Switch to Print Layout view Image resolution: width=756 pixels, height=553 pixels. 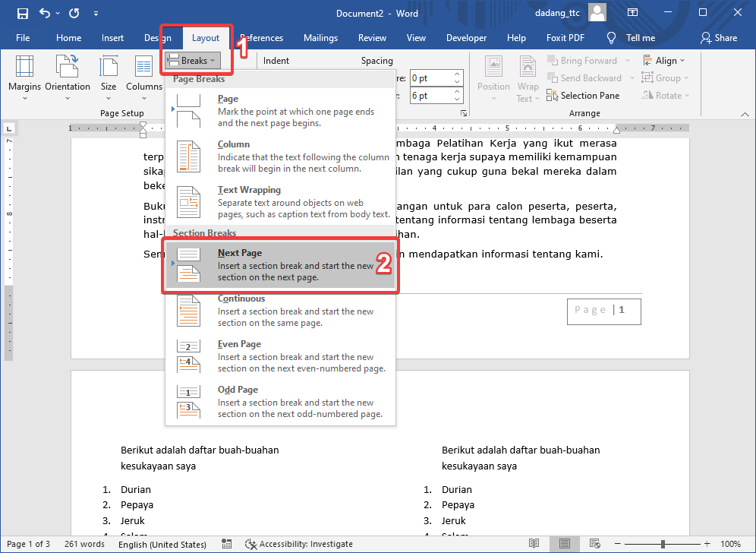click(564, 544)
